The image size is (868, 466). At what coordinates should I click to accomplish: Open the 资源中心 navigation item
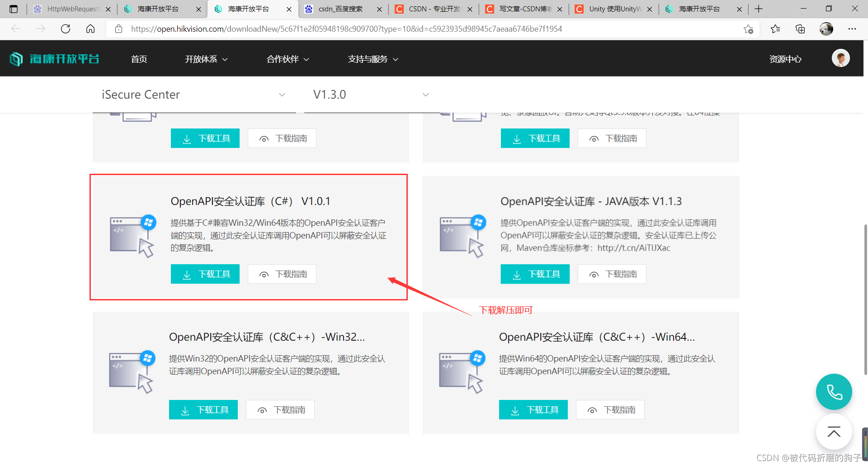(x=785, y=59)
